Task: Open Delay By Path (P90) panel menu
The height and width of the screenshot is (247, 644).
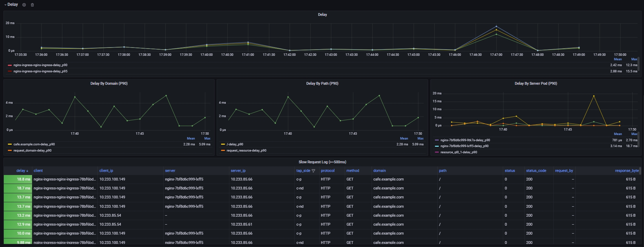Action: coord(322,83)
